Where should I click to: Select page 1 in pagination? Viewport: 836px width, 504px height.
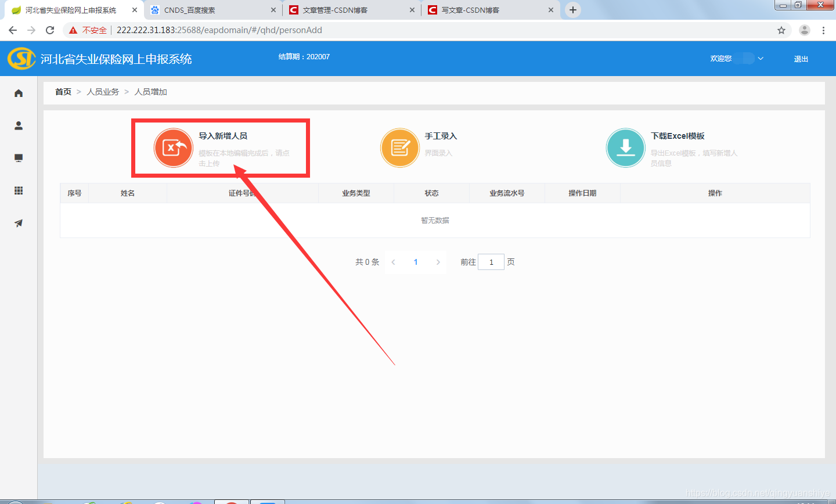point(416,262)
